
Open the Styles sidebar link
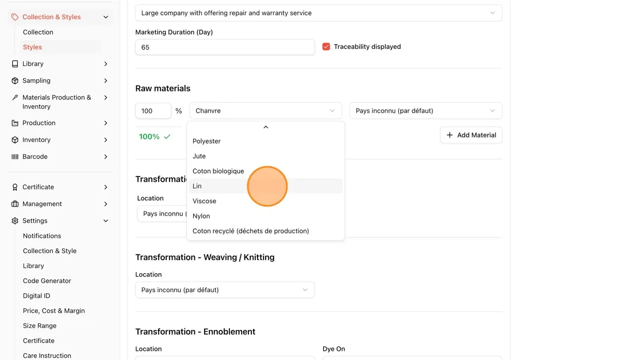pos(32,47)
